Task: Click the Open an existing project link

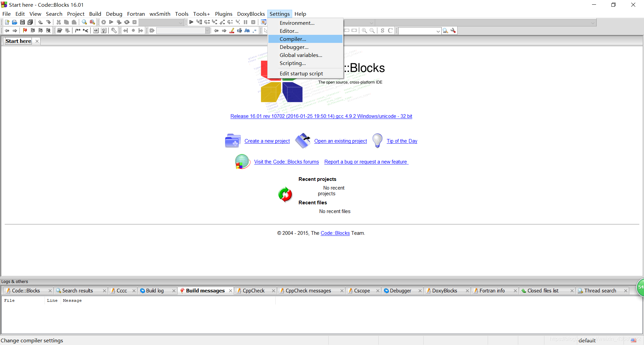Action: click(340, 141)
